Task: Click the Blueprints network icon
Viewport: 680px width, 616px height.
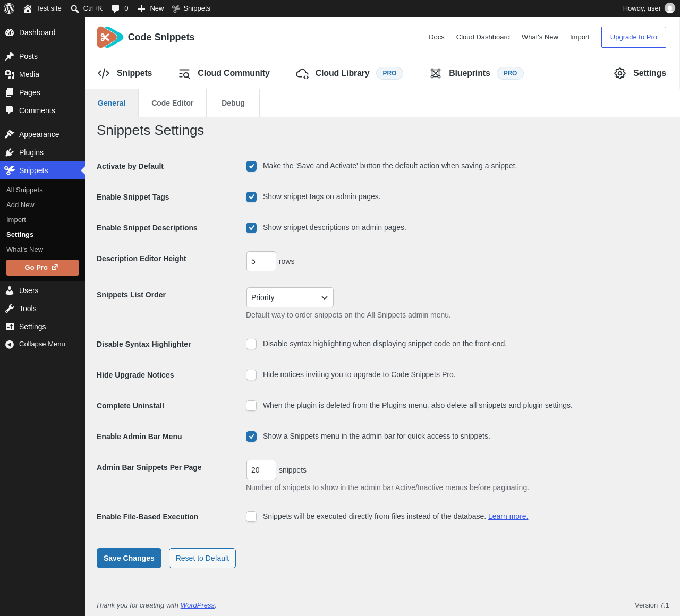Action: pos(436,73)
